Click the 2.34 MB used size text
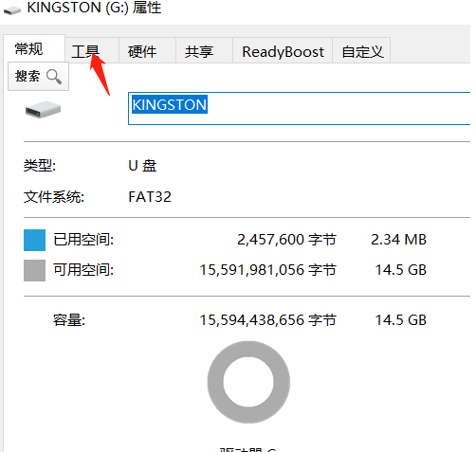476x452 pixels. tap(398, 240)
